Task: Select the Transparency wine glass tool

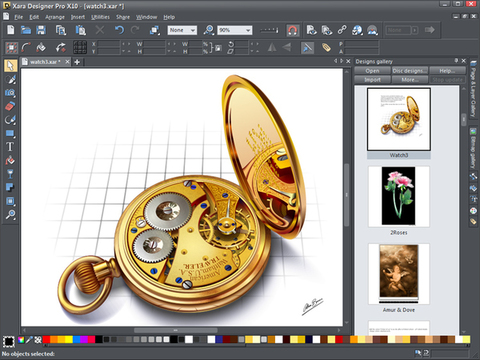Action: coord(10,174)
